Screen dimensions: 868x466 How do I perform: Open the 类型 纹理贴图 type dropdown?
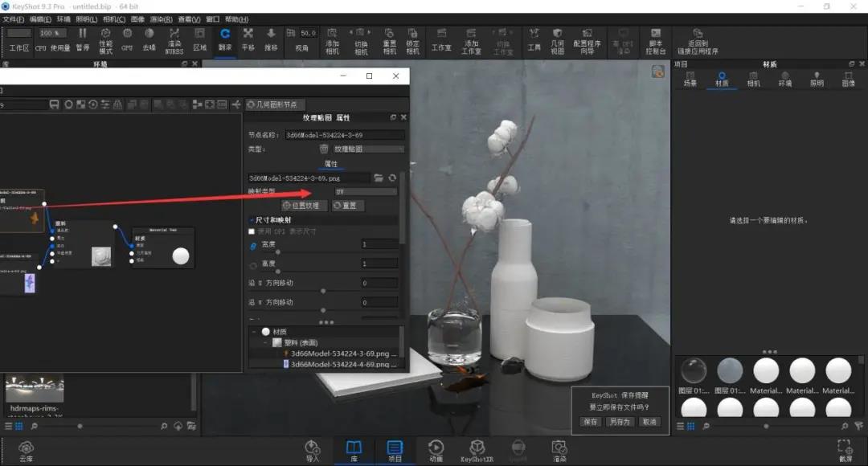(368, 149)
